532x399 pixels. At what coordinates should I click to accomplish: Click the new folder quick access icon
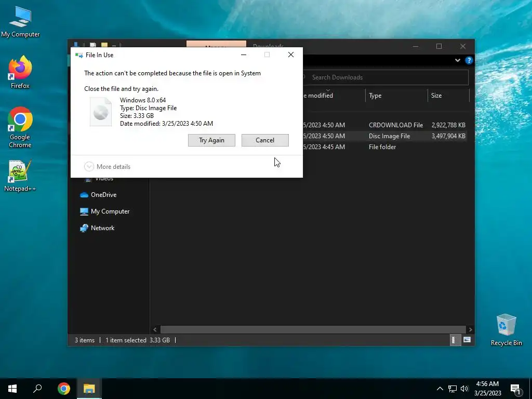tap(104, 45)
